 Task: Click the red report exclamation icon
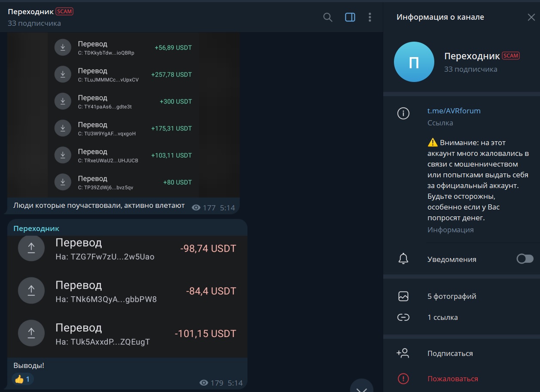pos(403,379)
